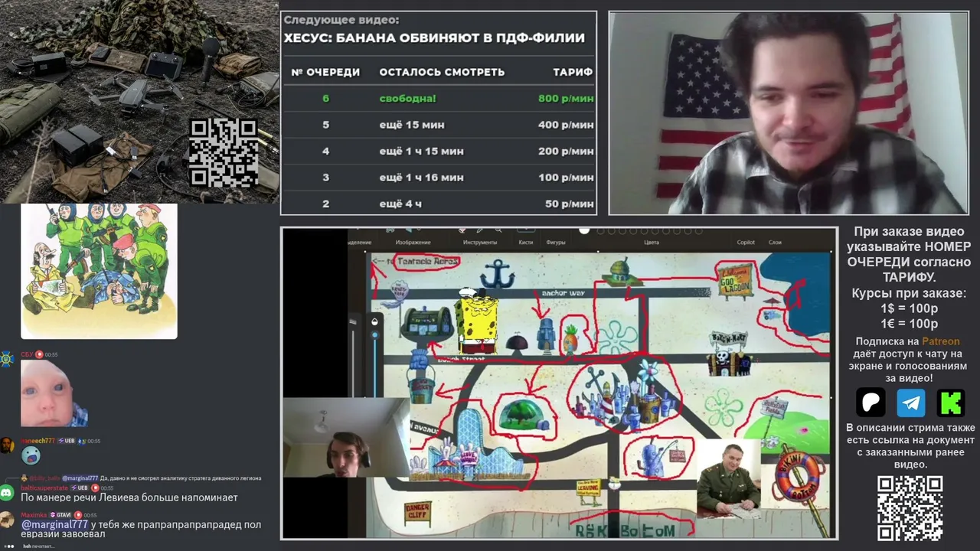
Task: Click the @marginal777 mention in Maximka's message
Action: click(54, 524)
